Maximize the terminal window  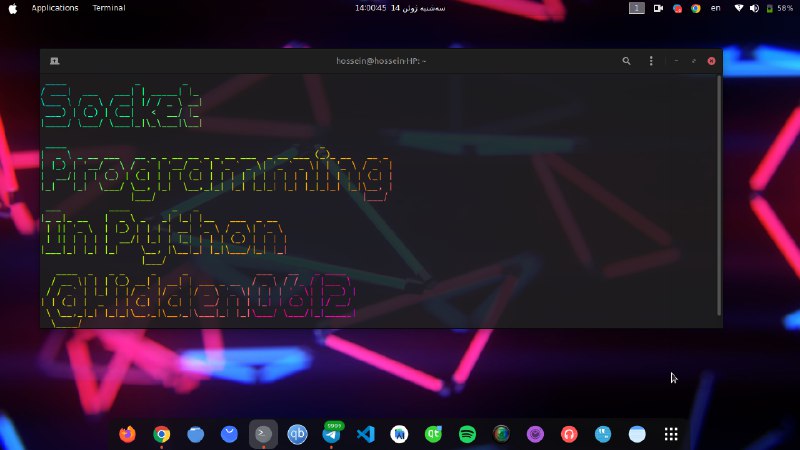click(693, 61)
